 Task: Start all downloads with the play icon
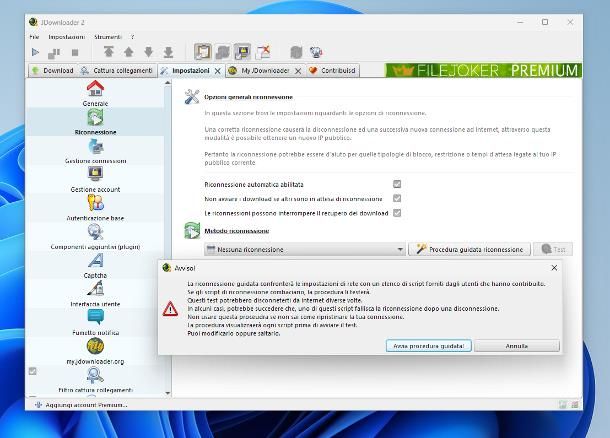tap(35, 52)
